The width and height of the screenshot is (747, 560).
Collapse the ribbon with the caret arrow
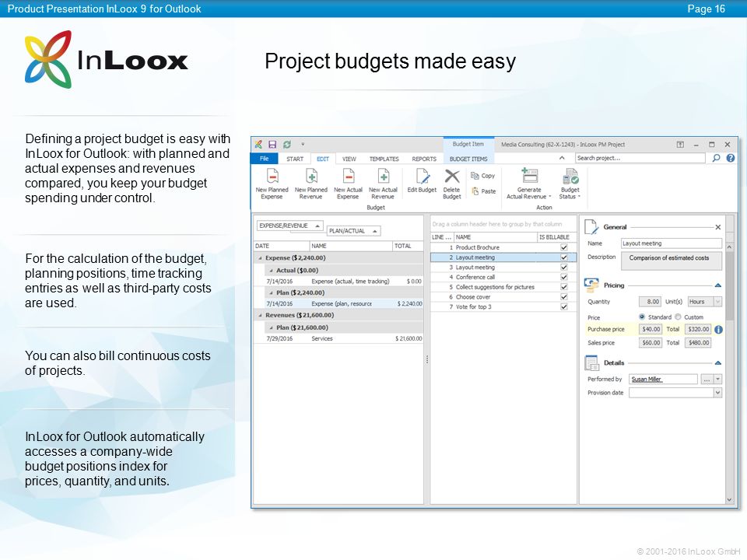click(562, 158)
